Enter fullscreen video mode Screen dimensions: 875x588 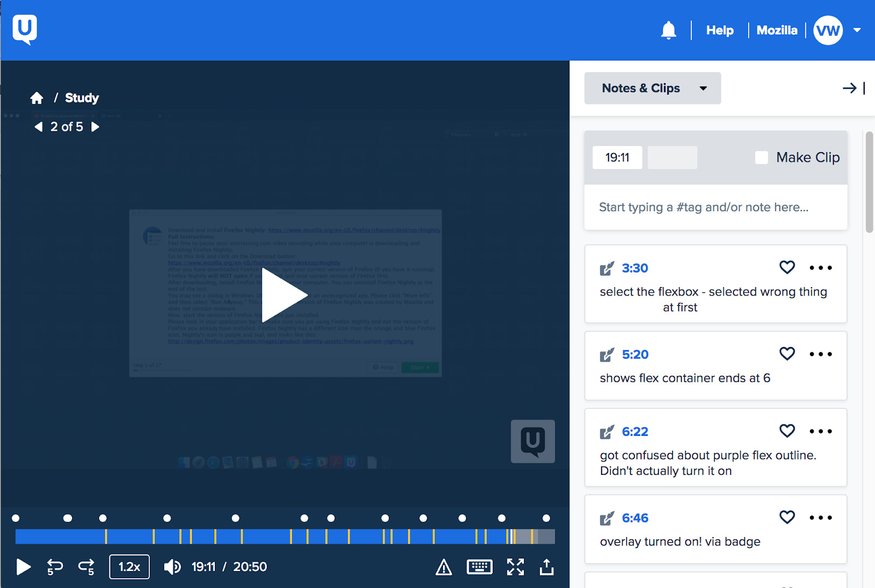[x=515, y=567]
